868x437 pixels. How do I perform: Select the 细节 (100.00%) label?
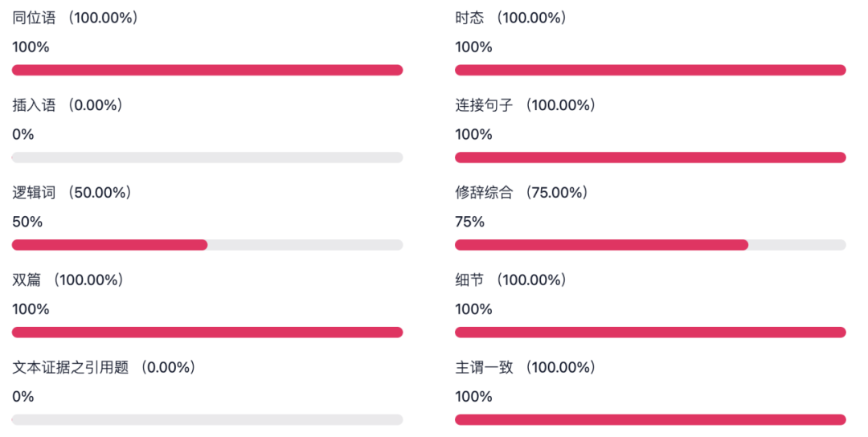pyautogui.click(x=511, y=280)
